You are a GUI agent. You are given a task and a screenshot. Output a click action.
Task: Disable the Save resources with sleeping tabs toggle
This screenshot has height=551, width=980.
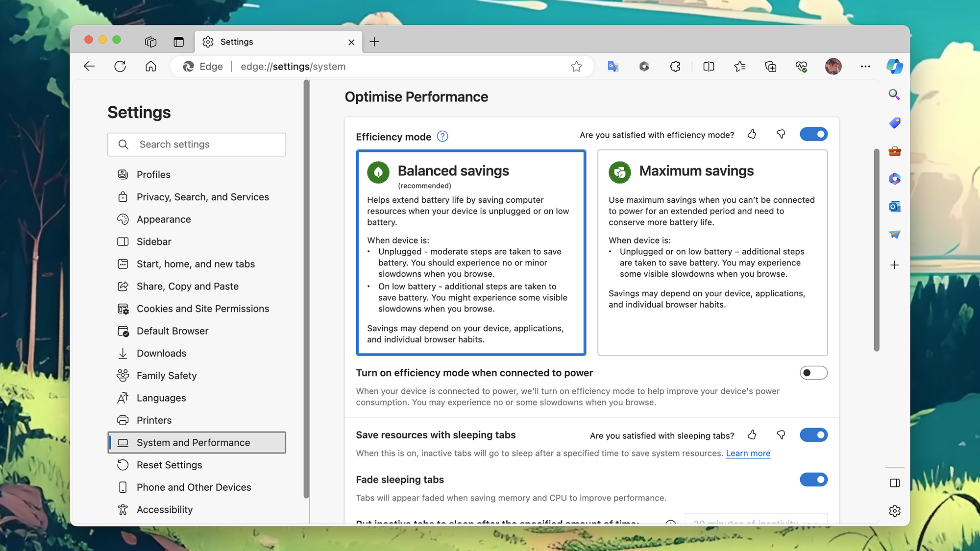813,434
